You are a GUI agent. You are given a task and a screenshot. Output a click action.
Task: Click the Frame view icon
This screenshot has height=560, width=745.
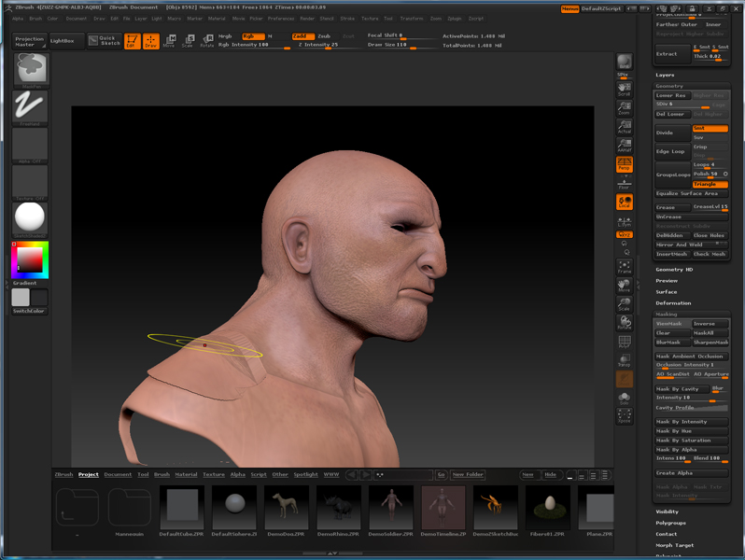click(x=625, y=266)
